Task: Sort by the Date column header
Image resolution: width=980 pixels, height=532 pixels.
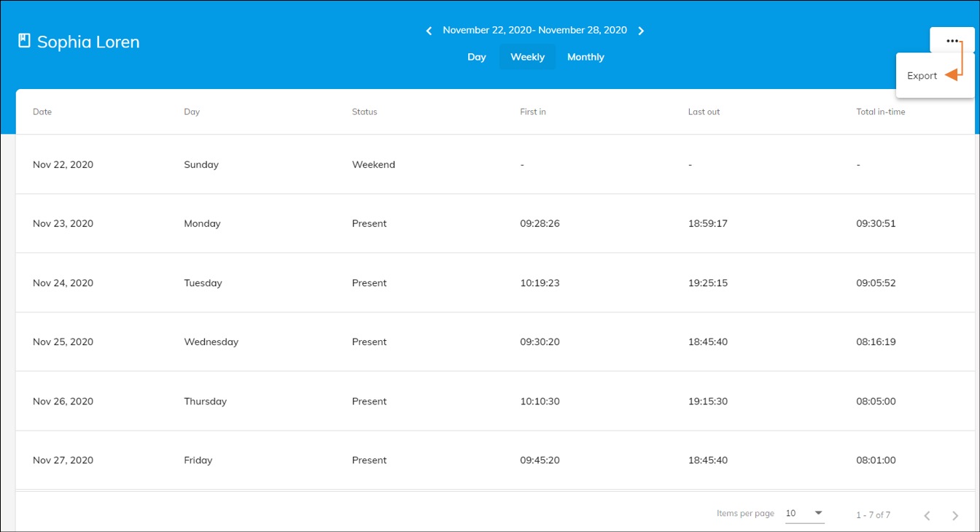Action: tap(42, 112)
